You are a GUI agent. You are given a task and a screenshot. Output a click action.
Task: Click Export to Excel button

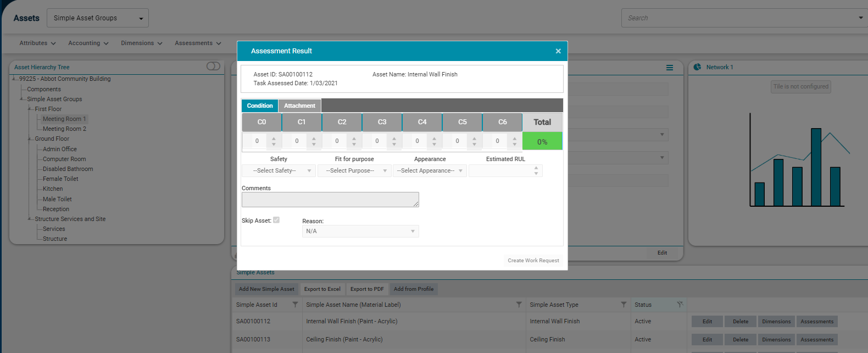(322, 289)
